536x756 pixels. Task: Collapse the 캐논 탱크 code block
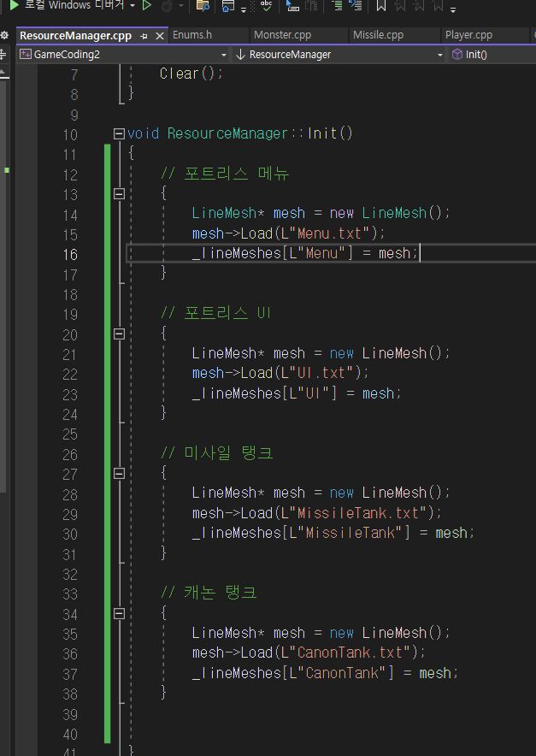(119, 613)
